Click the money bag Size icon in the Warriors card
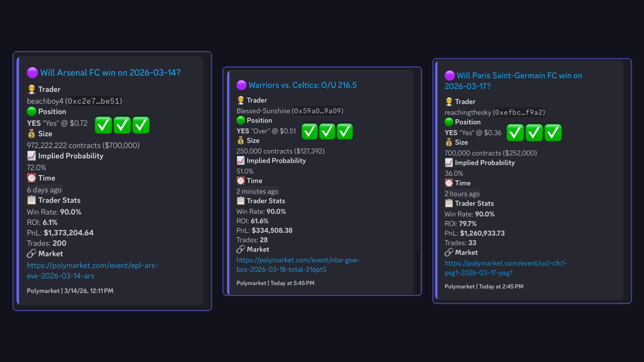Screen dimensions: 644x362 [241, 140]
